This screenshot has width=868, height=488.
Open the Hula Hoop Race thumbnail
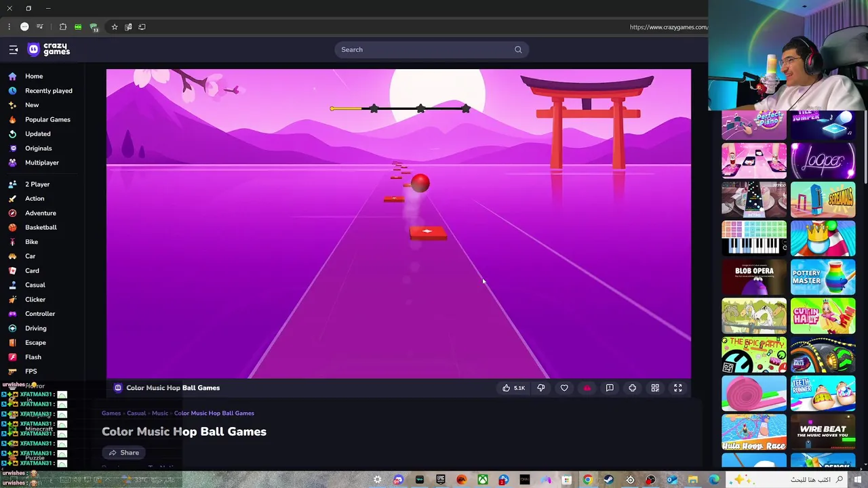point(754,432)
